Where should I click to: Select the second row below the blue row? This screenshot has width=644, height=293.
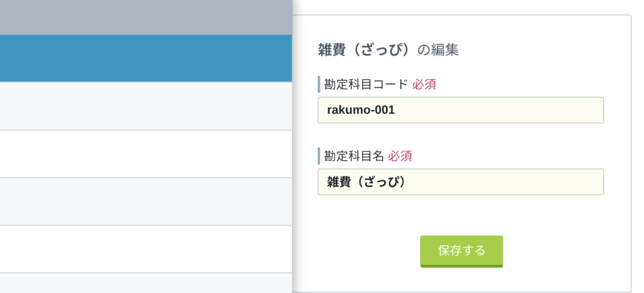[146, 154]
